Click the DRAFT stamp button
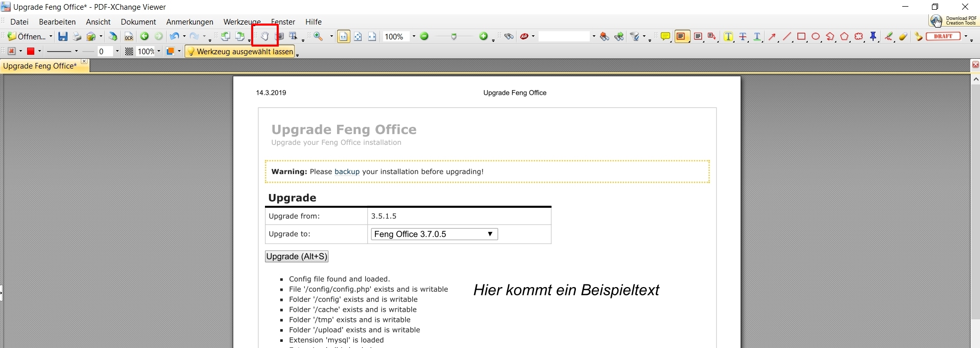This screenshot has height=348, width=980. click(x=943, y=36)
